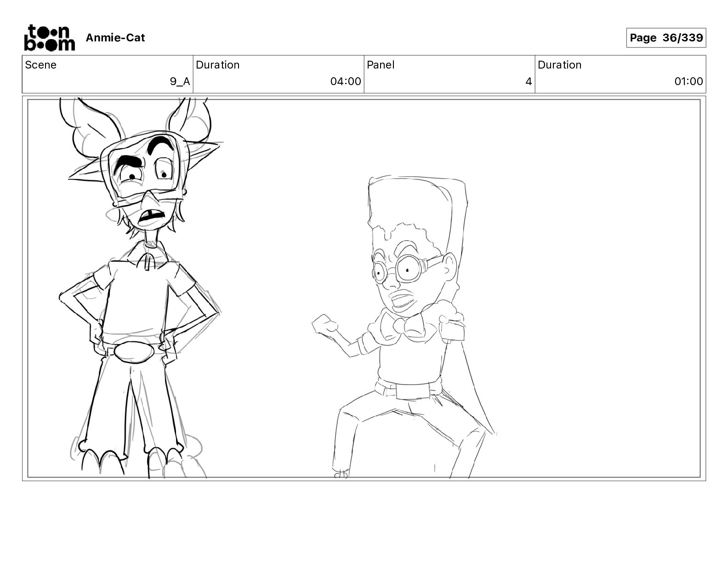This screenshot has width=728, height=563.
Task: Select the scene duration value 04:00
Action: click(x=346, y=81)
